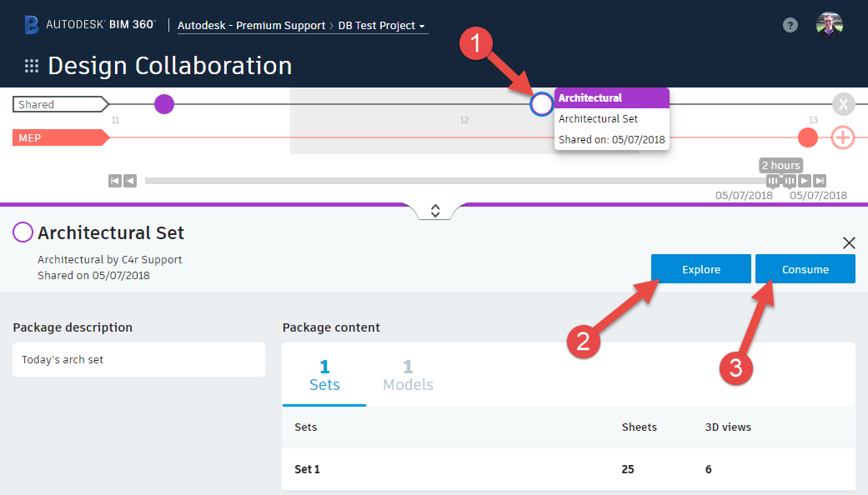Collapse the Architectural Set details with the X
The width and height of the screenshot is (868, 495).
tap(849, 242)
